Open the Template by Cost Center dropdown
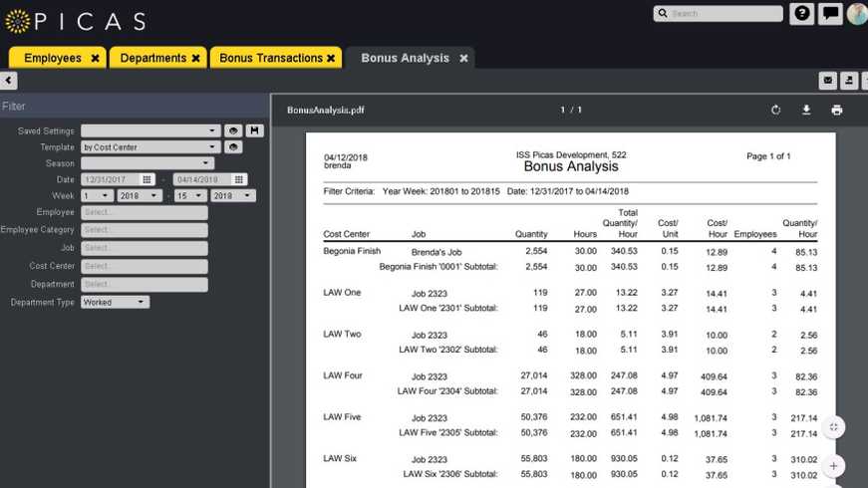The image size is (868, 488). [150, 147]
